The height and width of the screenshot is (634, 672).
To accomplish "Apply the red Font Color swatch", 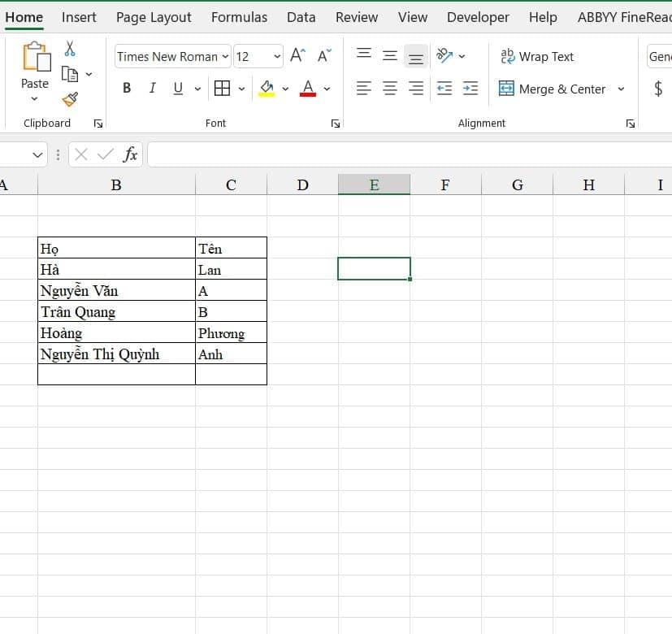I will [308, 89].
